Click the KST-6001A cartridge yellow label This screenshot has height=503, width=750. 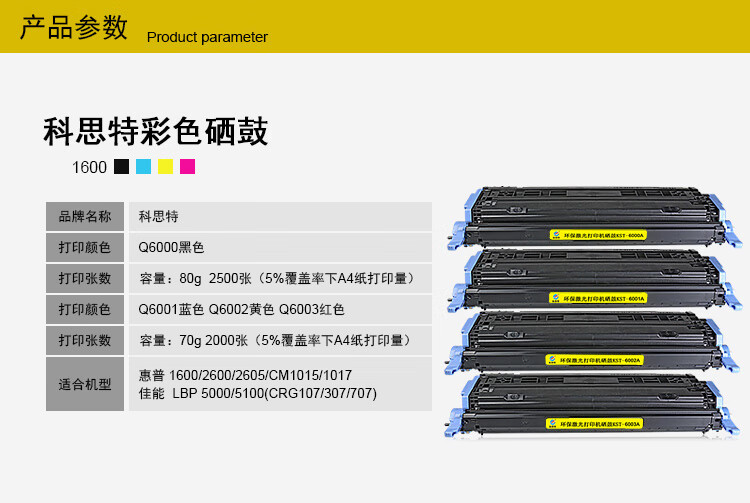[598, 297]
